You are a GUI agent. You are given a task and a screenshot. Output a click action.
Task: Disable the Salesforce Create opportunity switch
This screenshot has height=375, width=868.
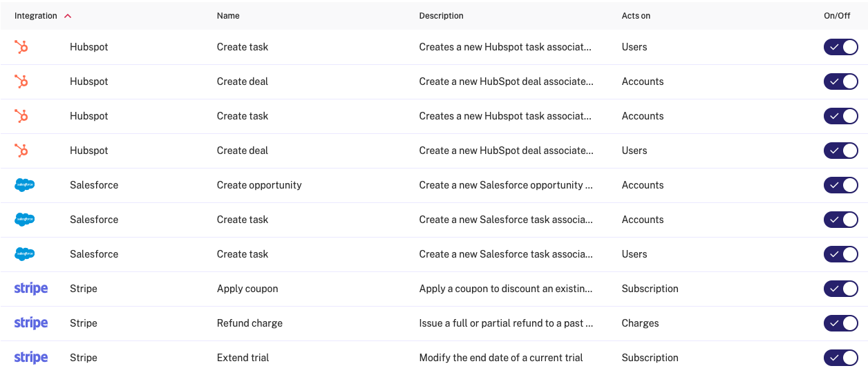[x=840, y=185]
